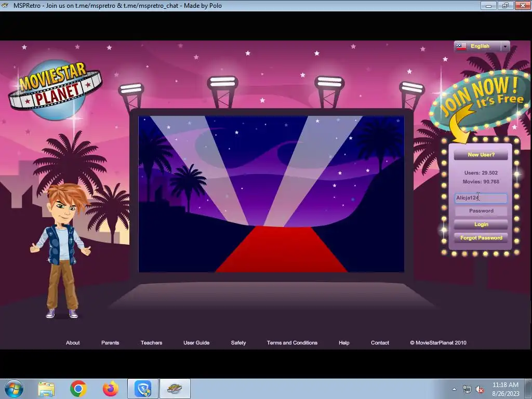Restore down the MSPRetro window

click(505, 5)
